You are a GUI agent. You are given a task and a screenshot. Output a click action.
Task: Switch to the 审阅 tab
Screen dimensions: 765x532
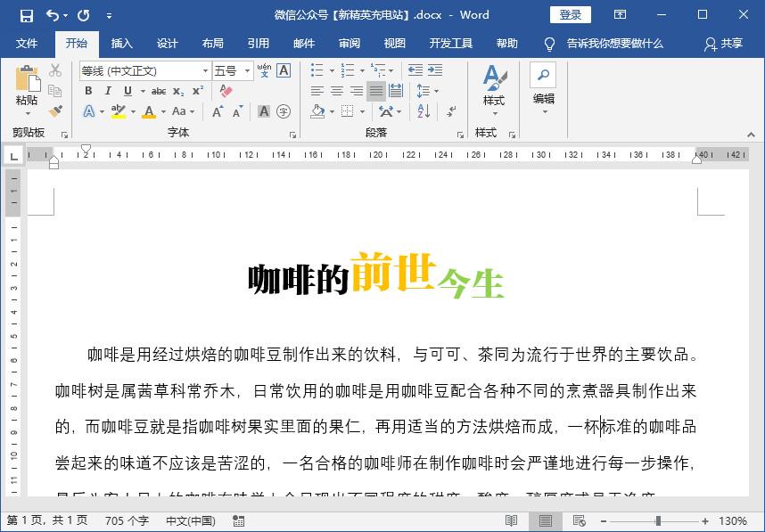[350, 44]
